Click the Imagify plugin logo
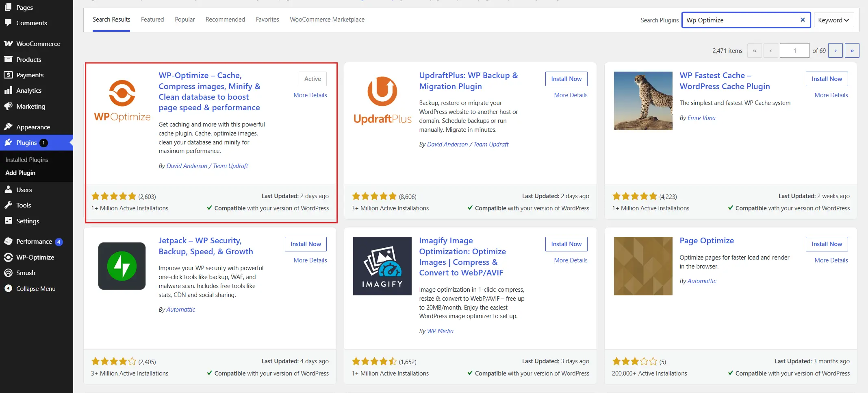 pyautogui.click(x=382, y=266)
